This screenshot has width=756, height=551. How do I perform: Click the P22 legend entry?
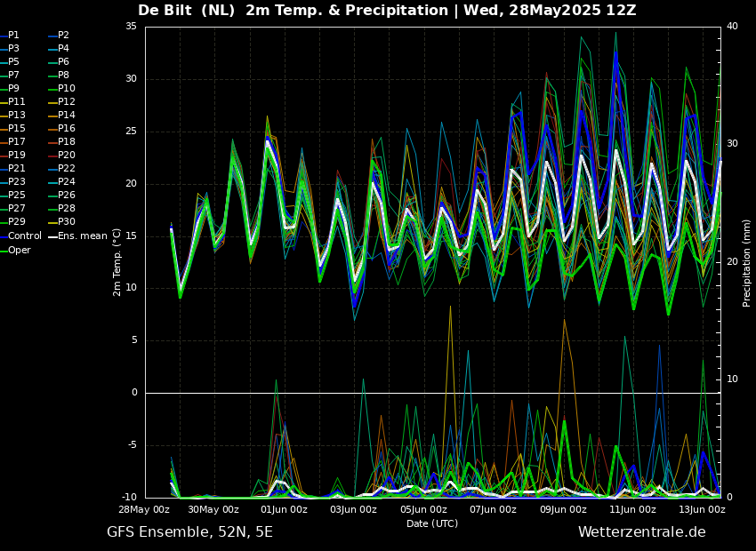[x=66, y=169]
